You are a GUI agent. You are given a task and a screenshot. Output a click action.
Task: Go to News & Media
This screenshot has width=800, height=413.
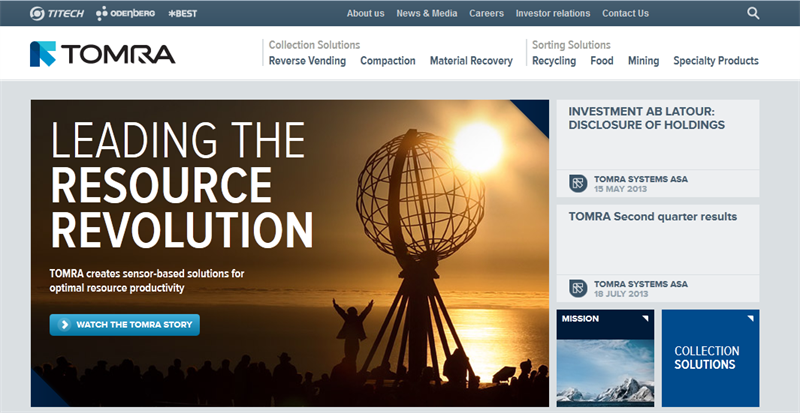click(x=427, y=13)
